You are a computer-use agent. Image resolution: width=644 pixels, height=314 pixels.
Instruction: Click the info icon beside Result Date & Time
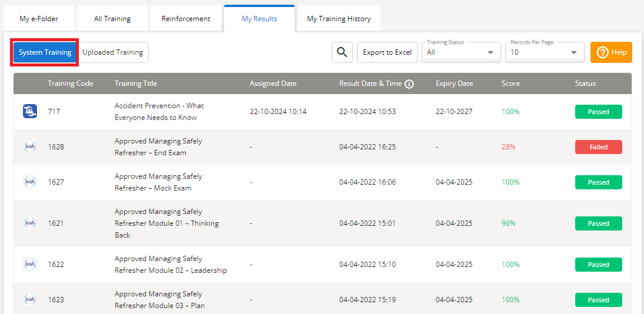[409, 84]
